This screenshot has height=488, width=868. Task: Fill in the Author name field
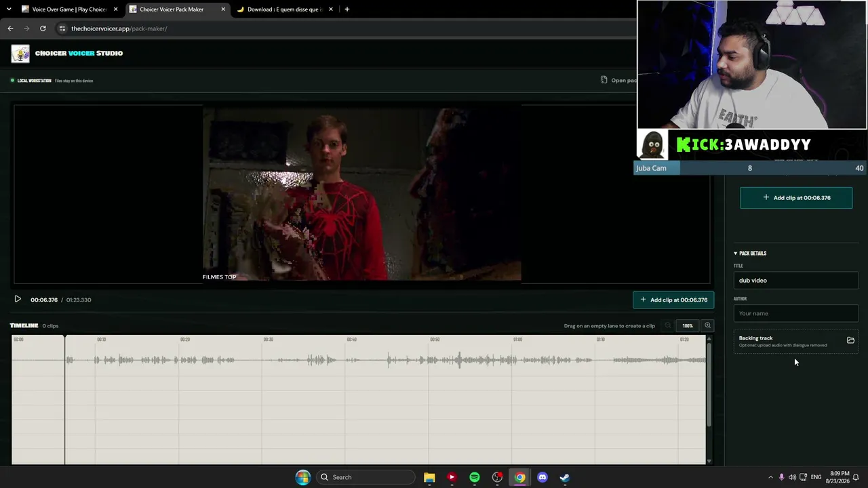[x=796, y=313]
